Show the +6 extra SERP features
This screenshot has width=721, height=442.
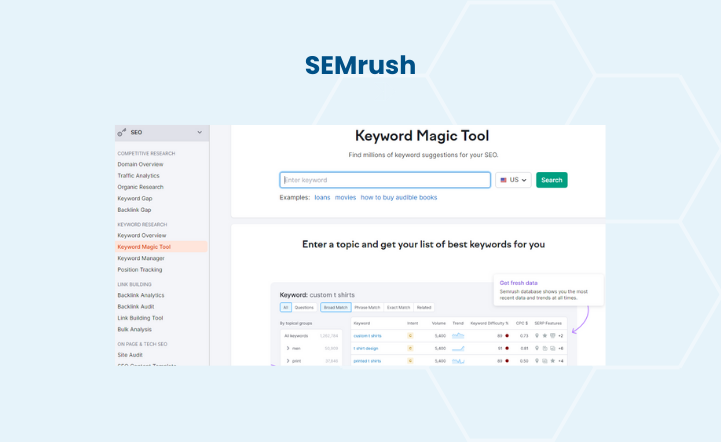pos(561,349)
